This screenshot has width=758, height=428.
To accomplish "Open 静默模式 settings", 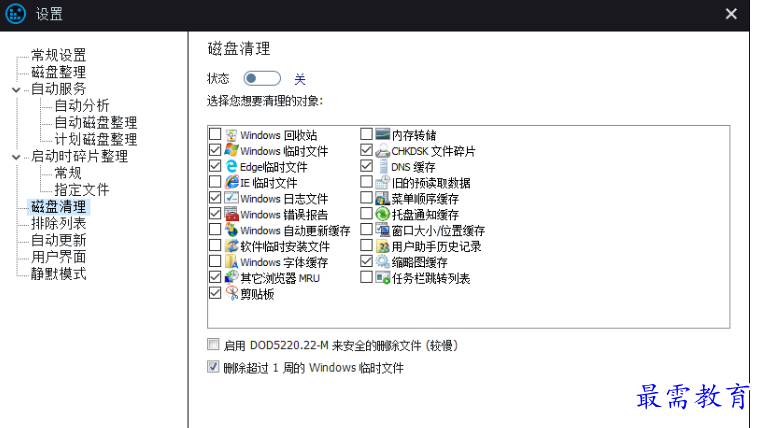I will 58,274.
